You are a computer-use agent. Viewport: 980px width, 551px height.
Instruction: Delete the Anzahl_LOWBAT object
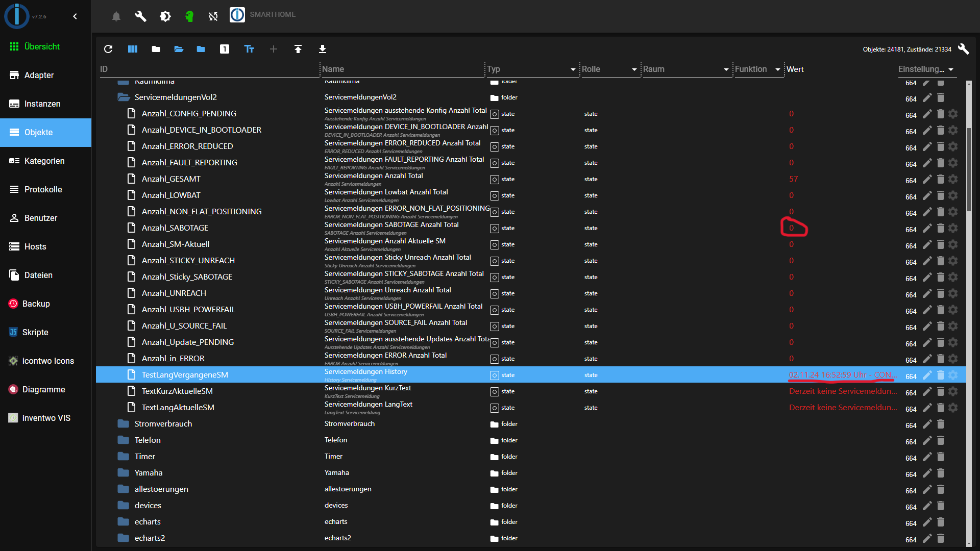(941, 195)
